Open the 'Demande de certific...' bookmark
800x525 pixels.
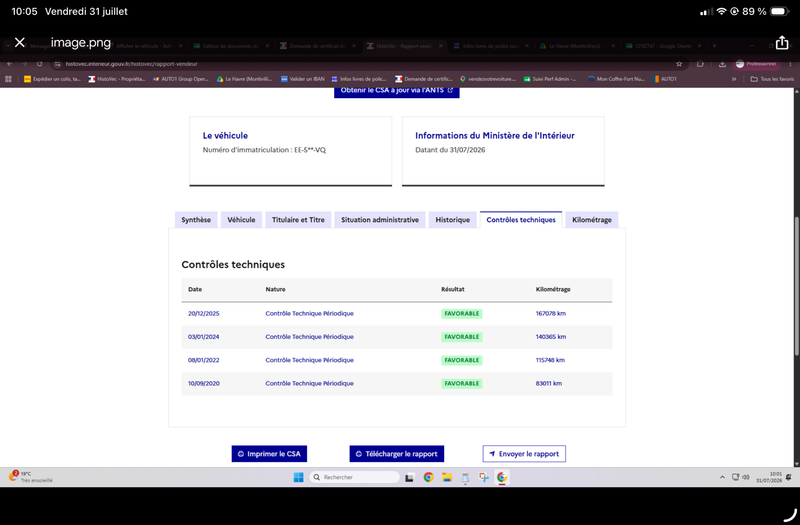pyautogui.click(x=423, y=79)
